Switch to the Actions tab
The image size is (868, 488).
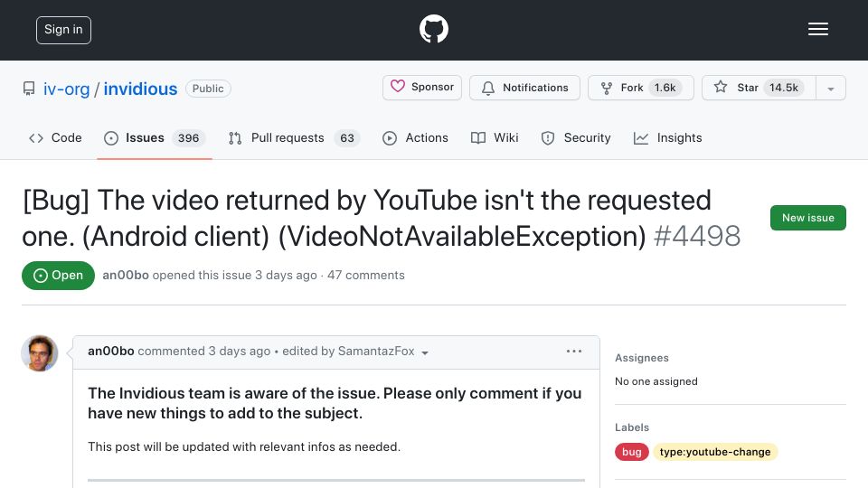point(415,137)
